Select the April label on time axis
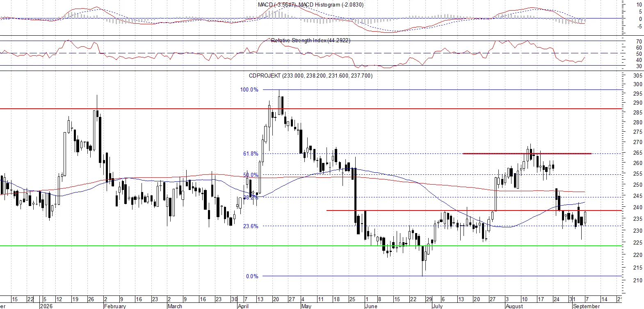Viewport: 644px width, 309px height. click(243, 306)
